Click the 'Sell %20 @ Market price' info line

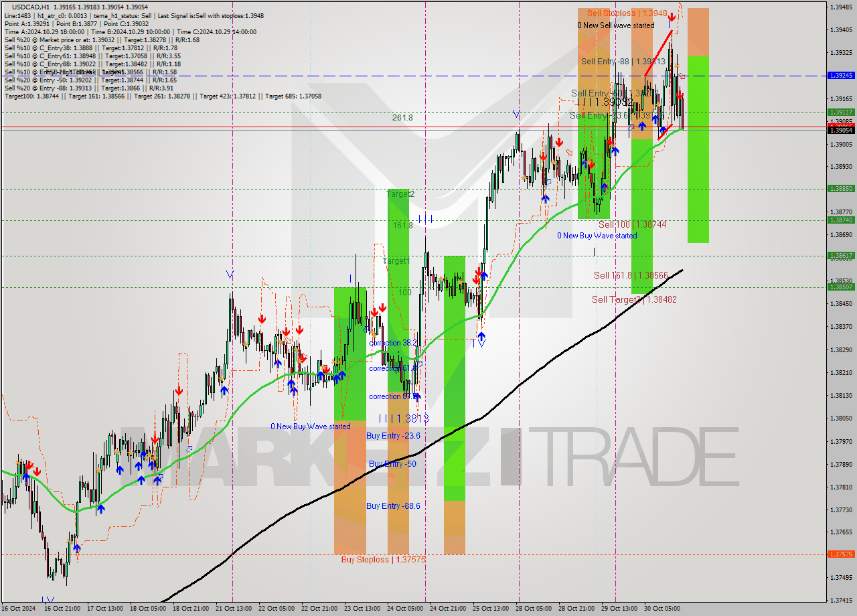pos(102,40)
